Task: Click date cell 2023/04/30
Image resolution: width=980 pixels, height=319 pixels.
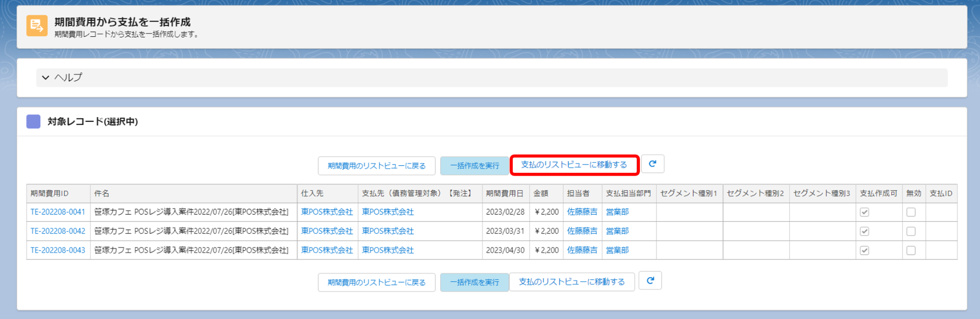Action: click(x=505, y=250)
